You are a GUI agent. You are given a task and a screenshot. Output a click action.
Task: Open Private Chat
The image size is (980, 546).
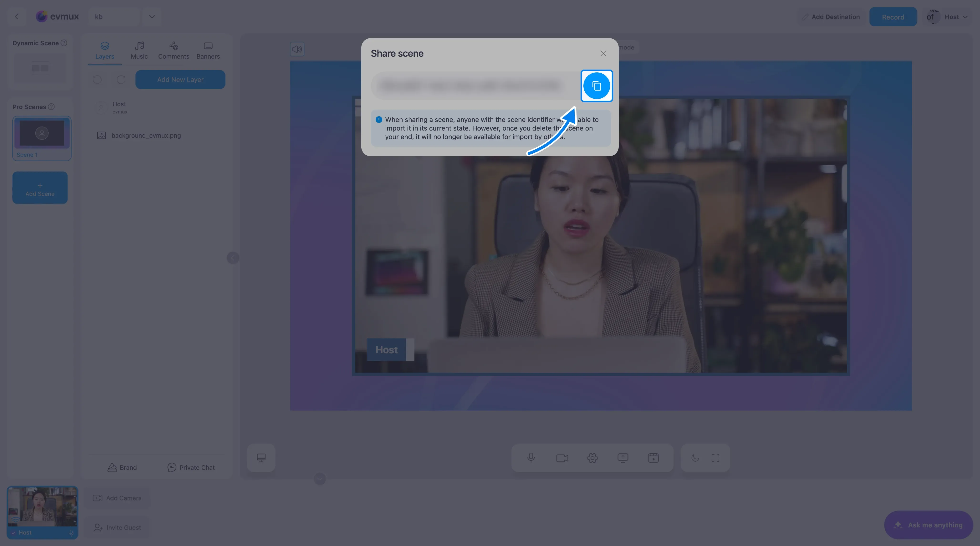[191, 467]
